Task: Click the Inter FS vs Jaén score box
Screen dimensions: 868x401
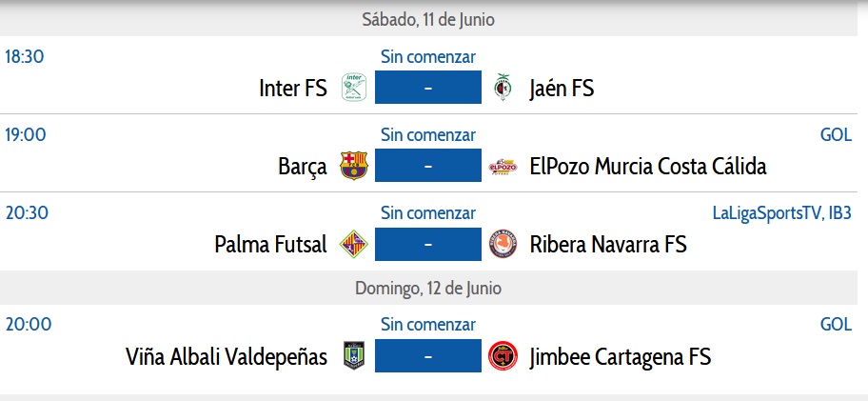Action: click(x=428, y=89)
